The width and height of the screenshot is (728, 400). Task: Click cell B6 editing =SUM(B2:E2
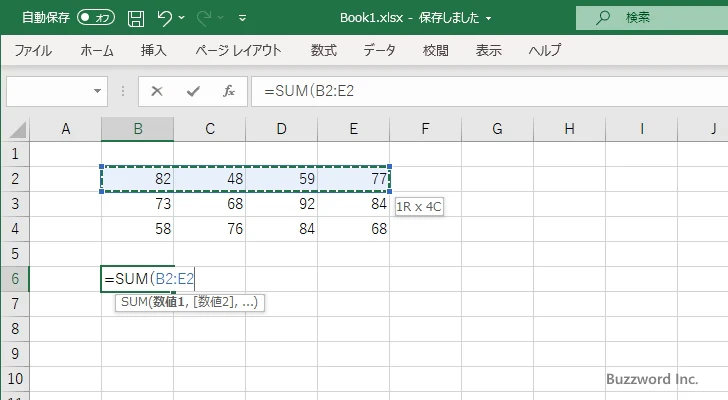coord(138,279)
